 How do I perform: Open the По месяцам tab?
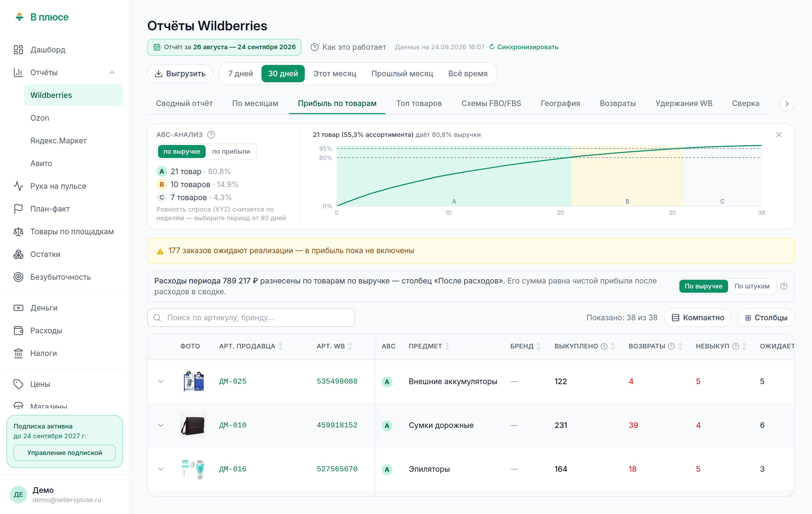[x=255, y=103]
